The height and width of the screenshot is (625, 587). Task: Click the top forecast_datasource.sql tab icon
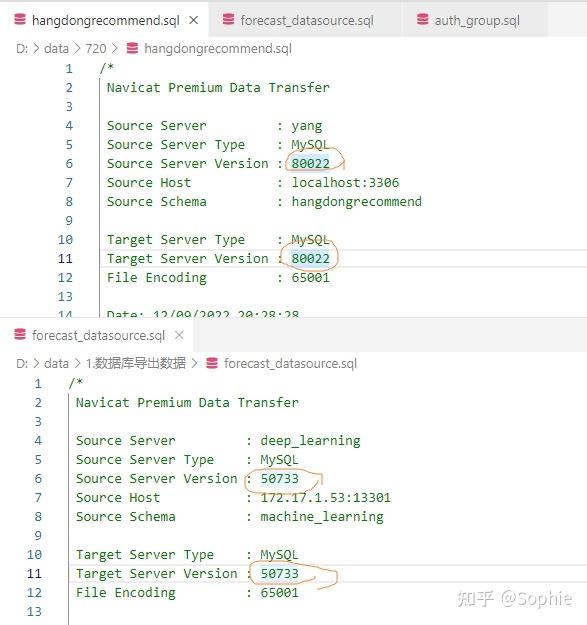click(x=228, y=19)
